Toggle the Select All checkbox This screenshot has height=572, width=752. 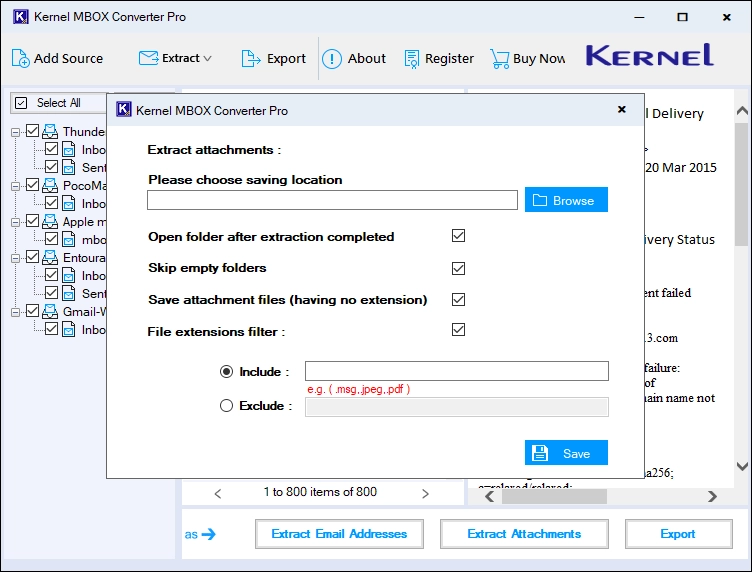(x=21, y=103)
